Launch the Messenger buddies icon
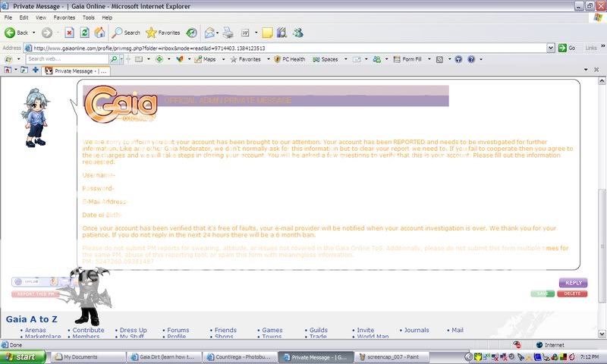Image resolution: width=607 pixels, height=364 pixels. pyautogui.click(x=297, y=33)
